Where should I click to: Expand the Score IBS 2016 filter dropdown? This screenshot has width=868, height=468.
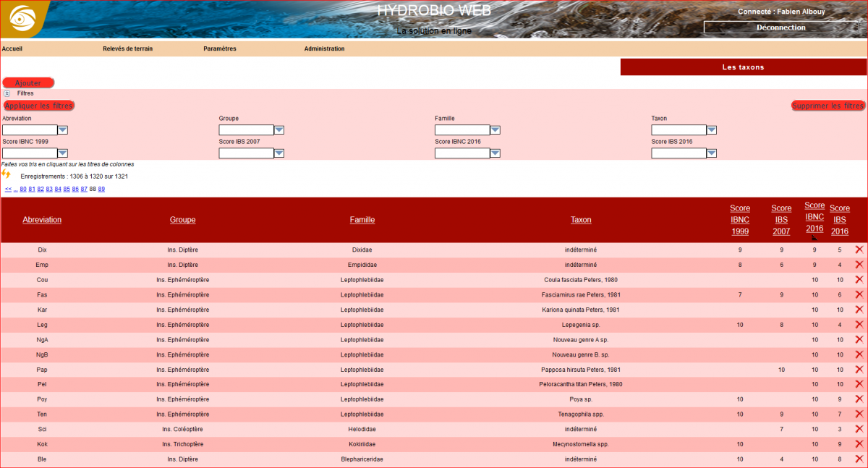(x=712, y=153)
